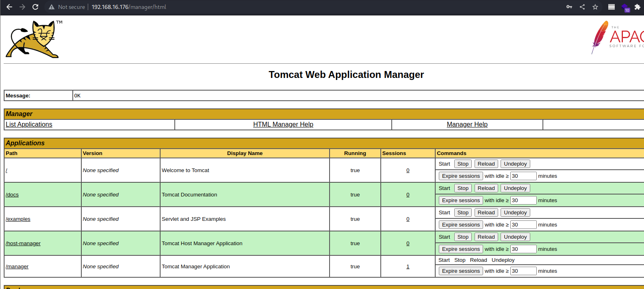Undeploy the Welcome to Tomcat application
644x289 pixels.
515,164
